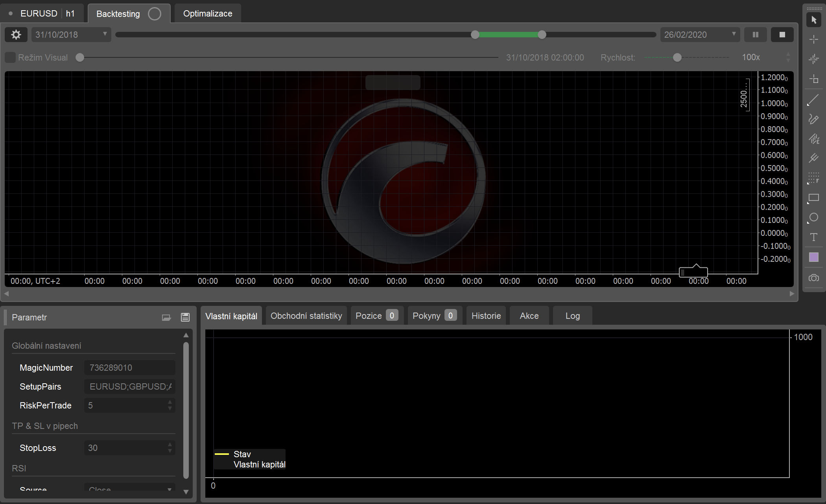Image resolution: width=826 pixels, height=504 pixels.
Task: Select the rectangle shape tool
Action: (x=813, y=198)
